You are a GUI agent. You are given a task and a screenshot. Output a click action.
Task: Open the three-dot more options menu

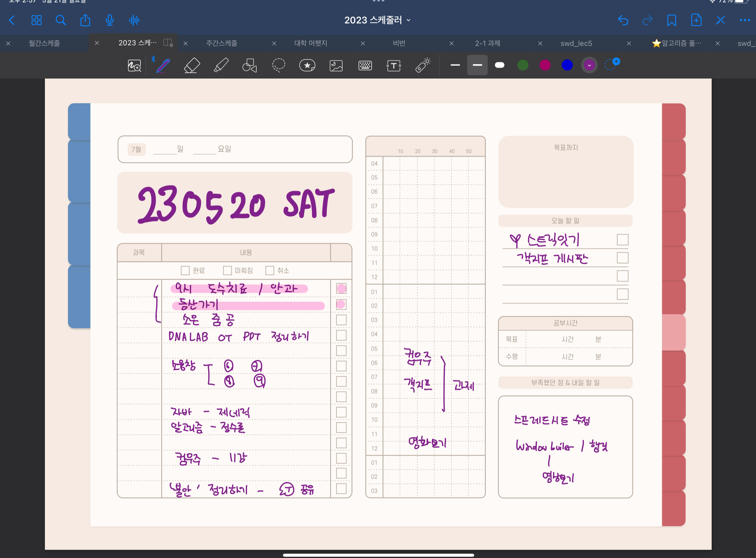point(745,20)
